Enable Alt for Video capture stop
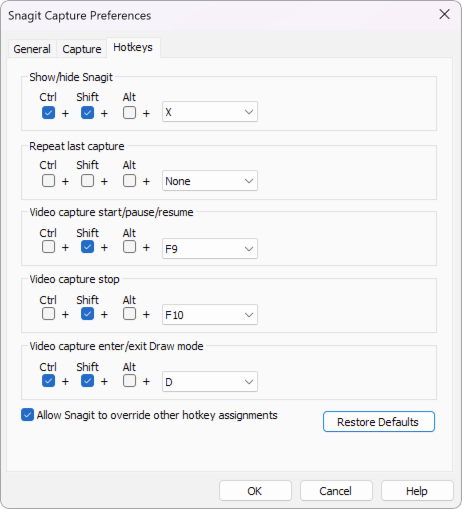462x509 pixels. (129, 314)
